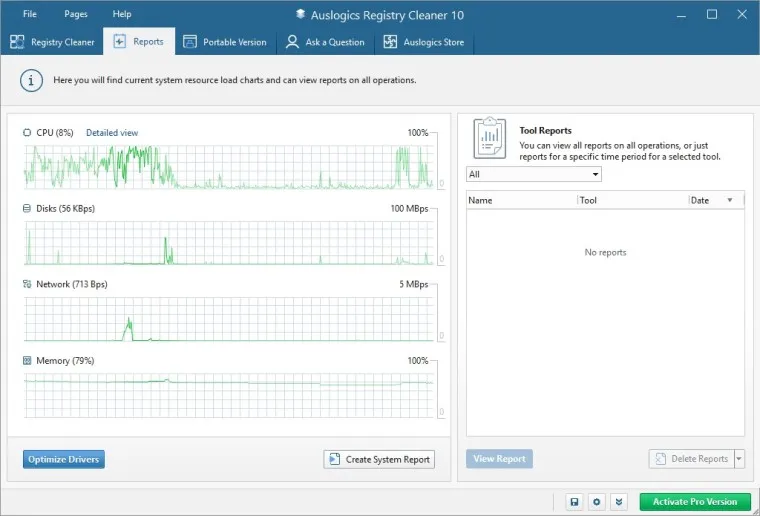Sort reports by Date column
Viewport: 760px width, 516px height.
716,200
